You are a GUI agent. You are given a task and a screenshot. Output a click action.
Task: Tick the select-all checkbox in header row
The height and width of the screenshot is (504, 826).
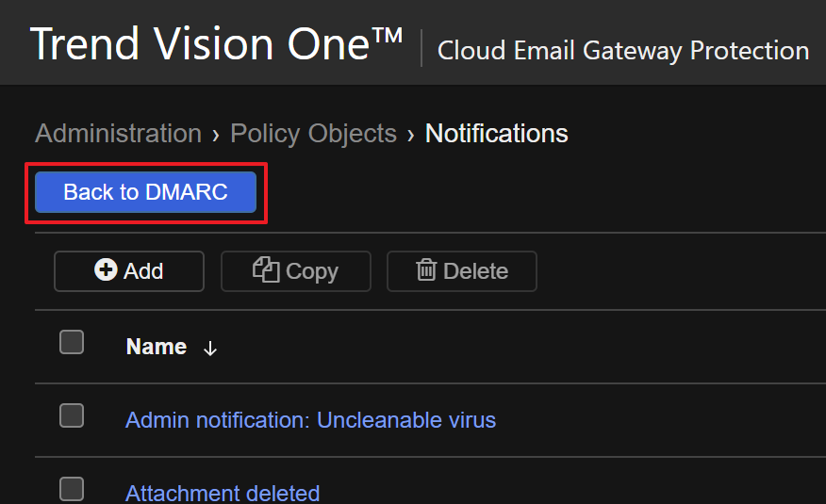coord(72,342)
